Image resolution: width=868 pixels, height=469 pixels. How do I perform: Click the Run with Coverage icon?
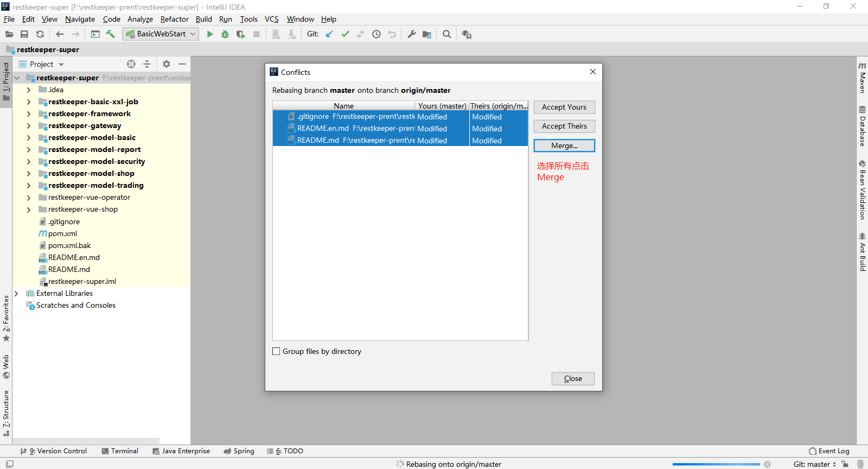point(241,34)
